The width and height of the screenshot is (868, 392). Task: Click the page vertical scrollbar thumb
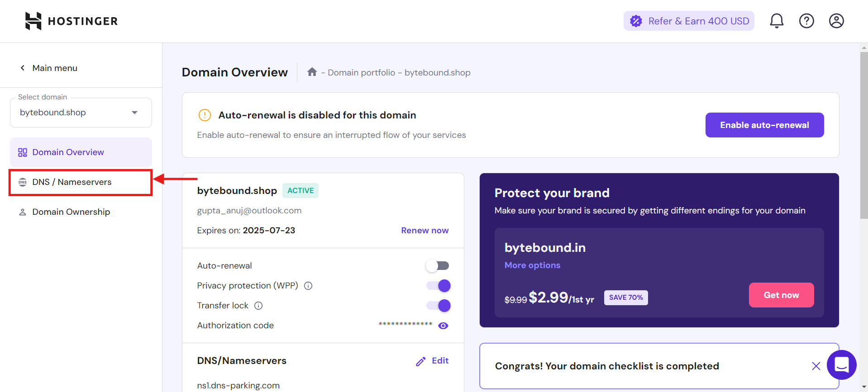[864, 136]
